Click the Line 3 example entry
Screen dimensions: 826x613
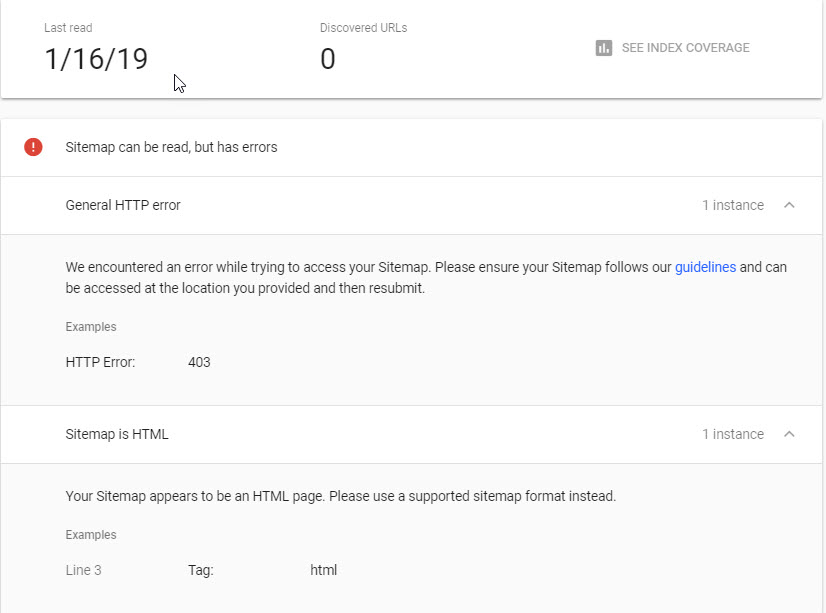pos(83,570)
